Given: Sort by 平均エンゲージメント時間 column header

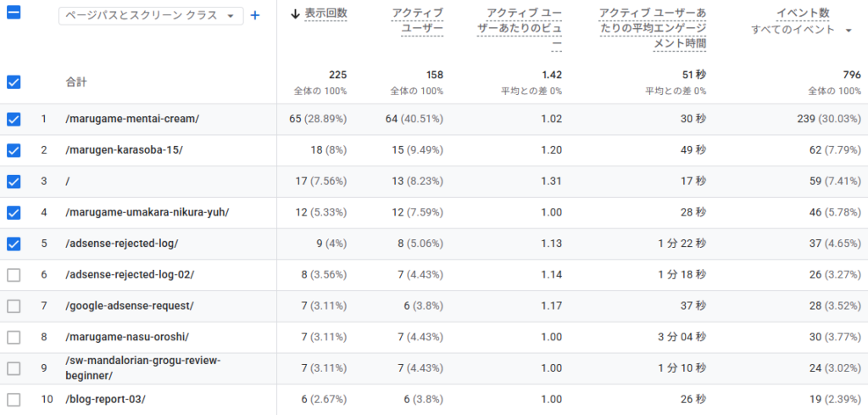Looking at the screenshot, I should [x=653, y=29].
